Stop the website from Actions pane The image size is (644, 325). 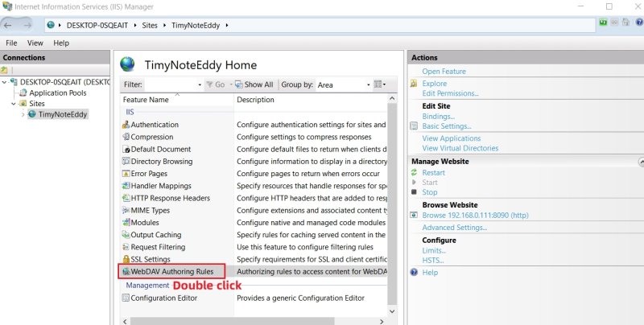430,192
